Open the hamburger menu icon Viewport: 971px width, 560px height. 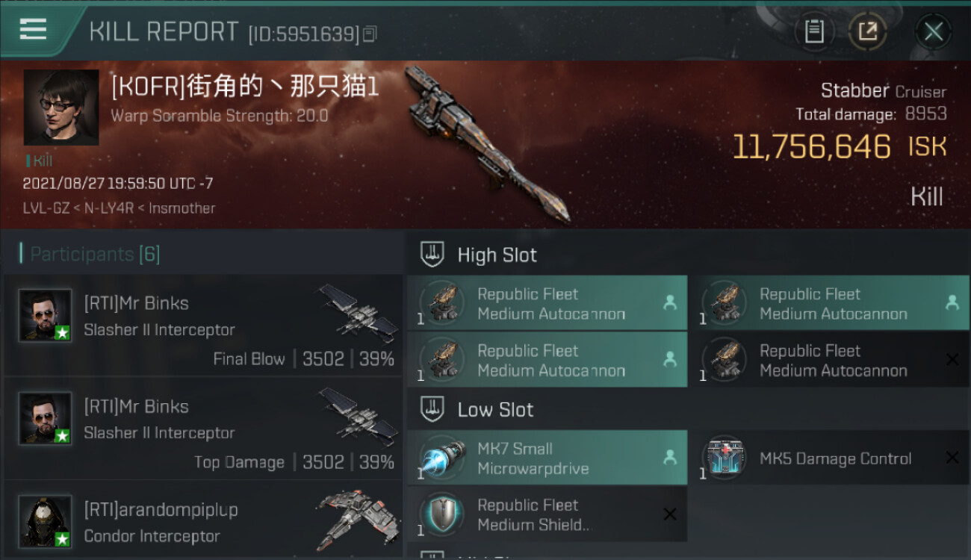33,30
